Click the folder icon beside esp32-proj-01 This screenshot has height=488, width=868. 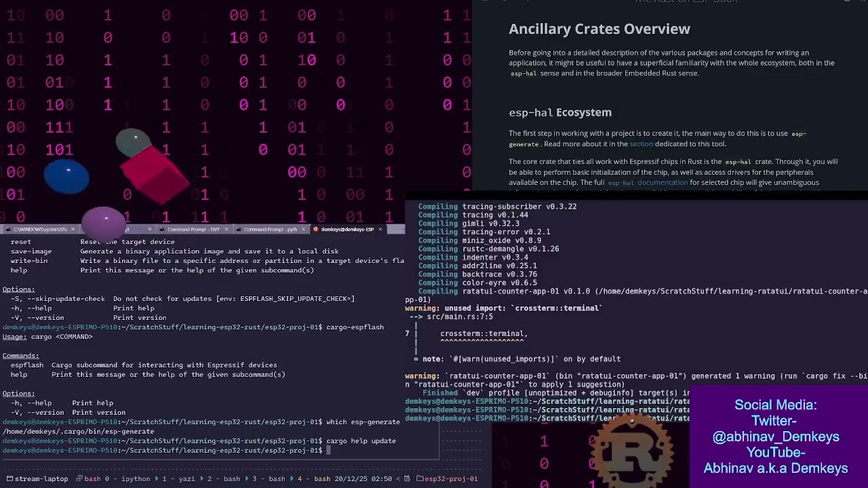[x=420, y=479]
